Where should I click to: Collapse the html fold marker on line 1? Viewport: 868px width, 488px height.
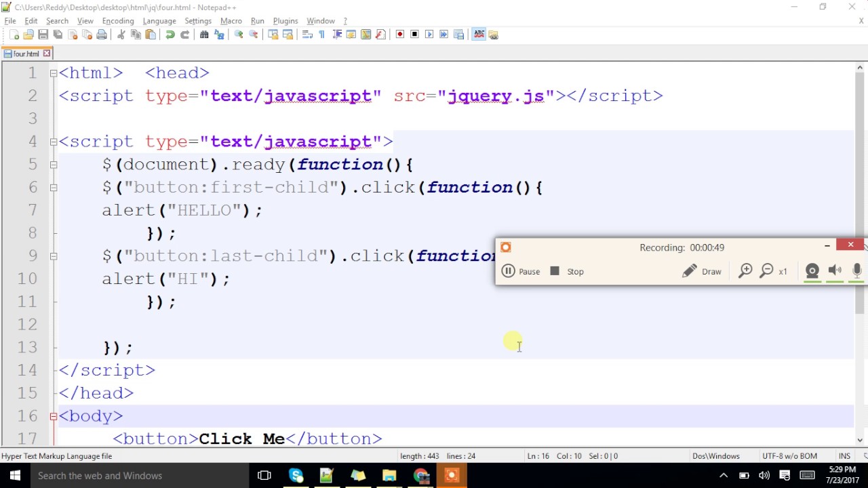(54, 73)
